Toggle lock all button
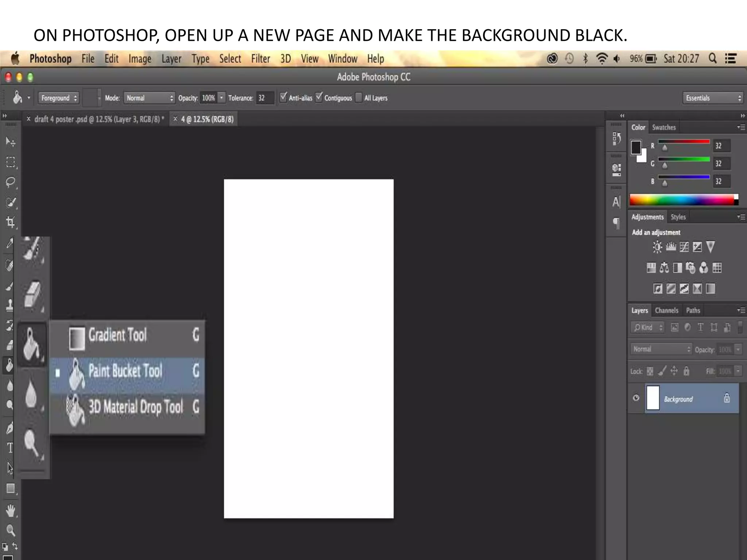This screenshot has width=747, height=560. tap(686, 371)
